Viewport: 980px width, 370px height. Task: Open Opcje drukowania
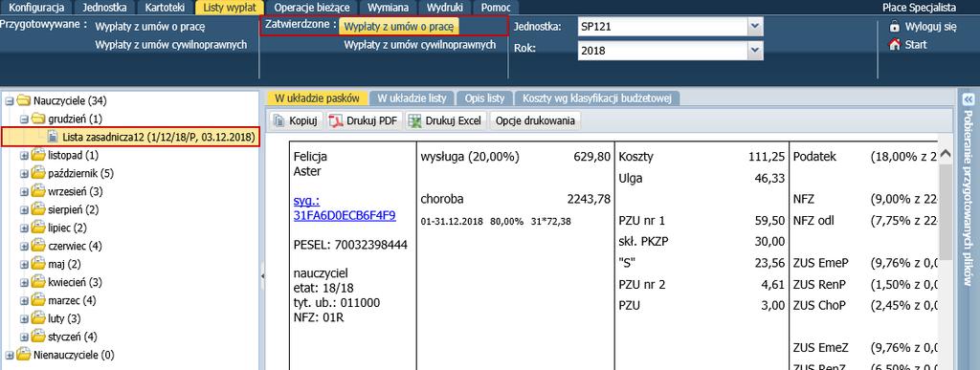pyautogui.click(x=536, y=121)
